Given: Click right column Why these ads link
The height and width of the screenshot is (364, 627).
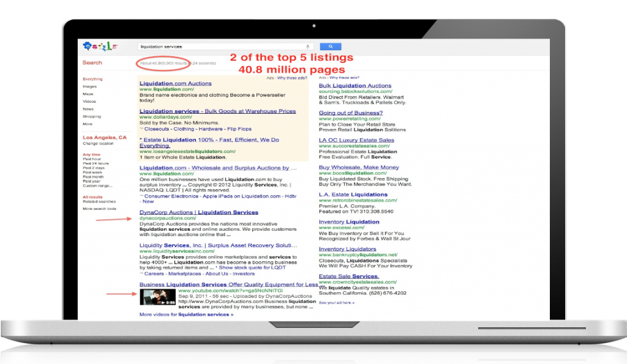Looking at the screenshot, I should 344,78.
